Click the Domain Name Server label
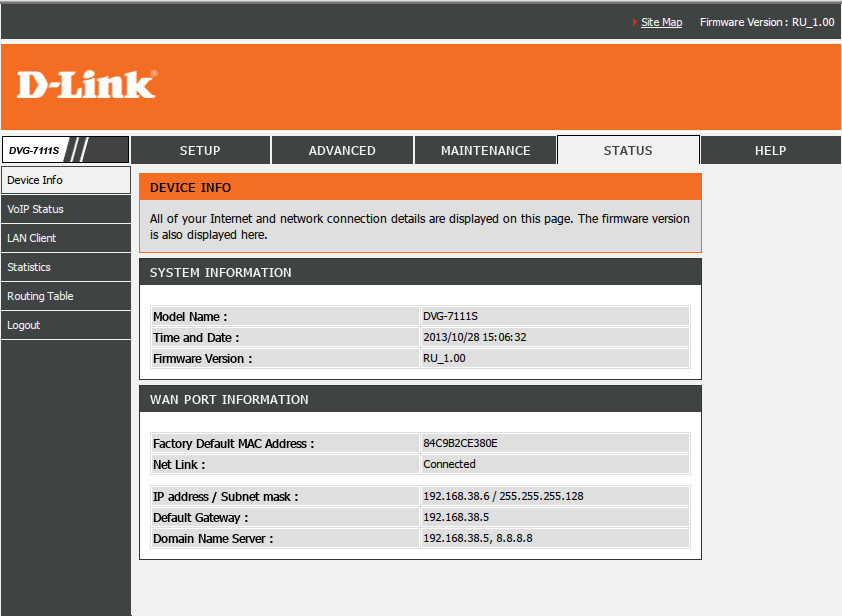The image size is (842, 616). point(213,539)
